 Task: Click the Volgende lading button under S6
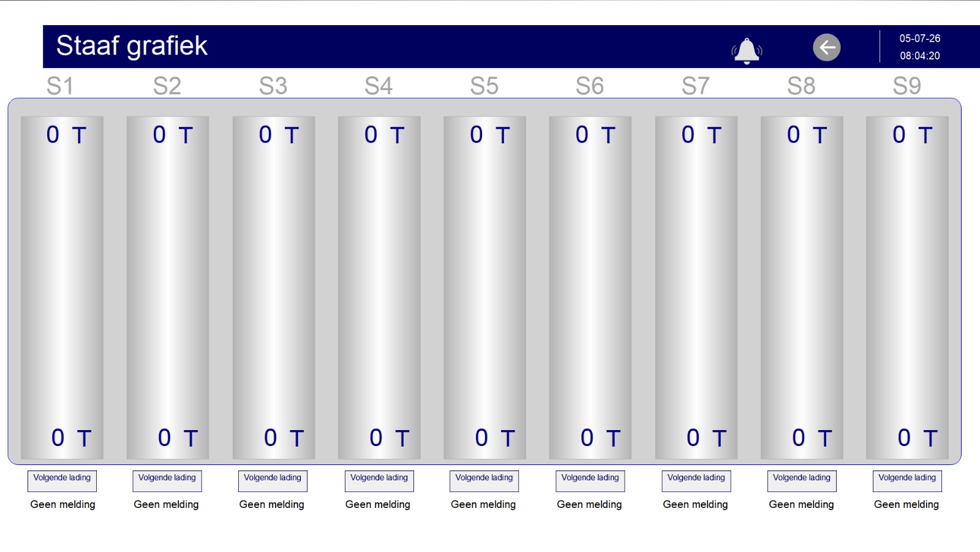pos(590,481)
